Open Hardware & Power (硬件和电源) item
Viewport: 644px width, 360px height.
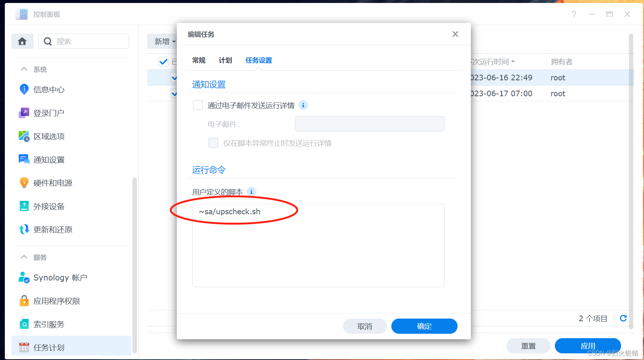[71, 183]
